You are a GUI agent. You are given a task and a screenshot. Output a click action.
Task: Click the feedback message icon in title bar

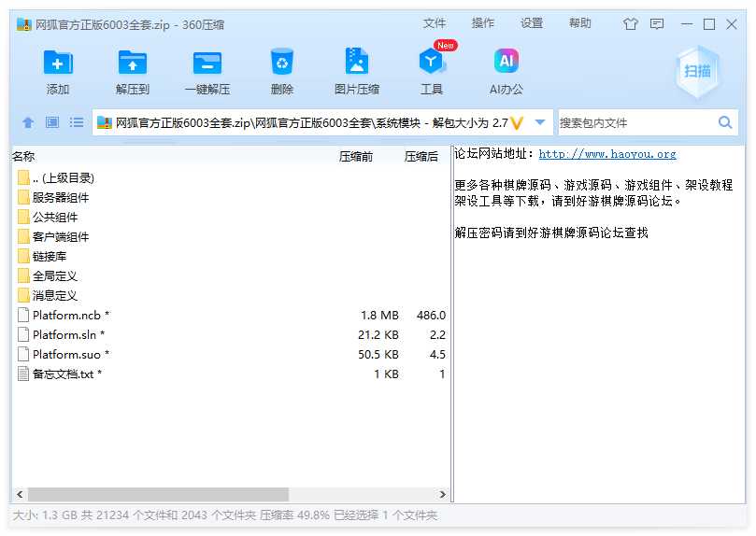[657, 24]
